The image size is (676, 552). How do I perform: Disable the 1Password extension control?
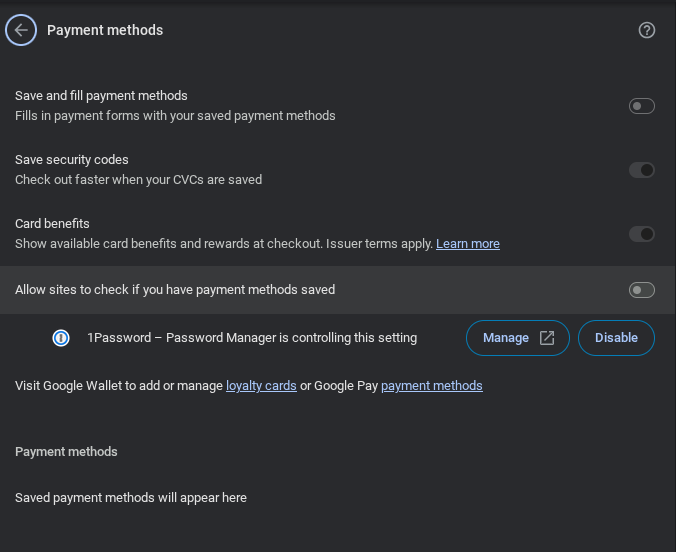pos(616,338)
